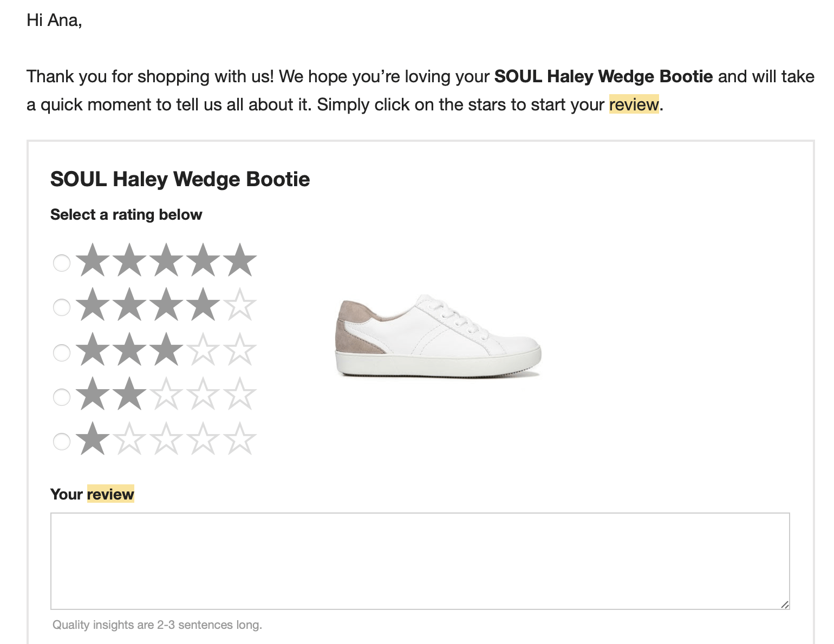834x644 pixels.
Task: Select the 4-star rating radio button
Action: [x=61, y=308]
